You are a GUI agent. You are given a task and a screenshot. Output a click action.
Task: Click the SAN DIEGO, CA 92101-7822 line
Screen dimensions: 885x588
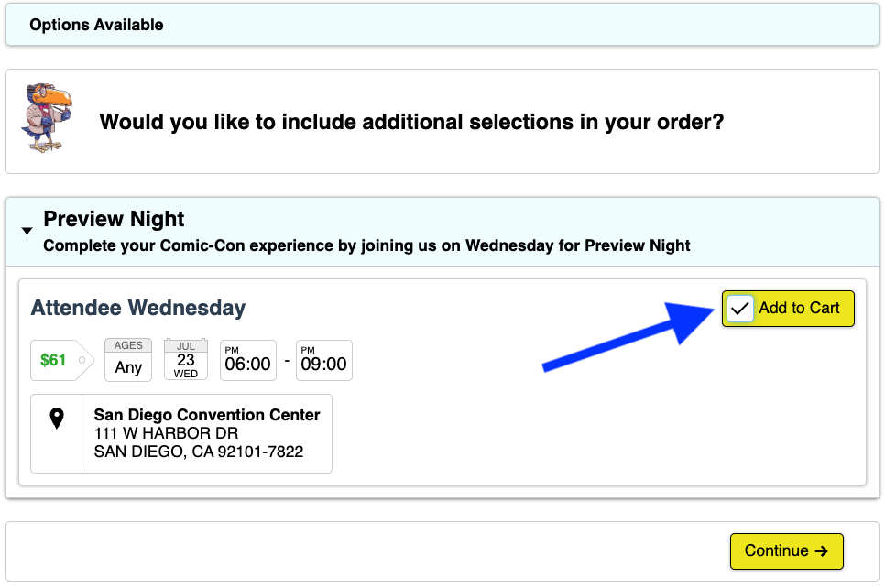click(x=198, y=452)
